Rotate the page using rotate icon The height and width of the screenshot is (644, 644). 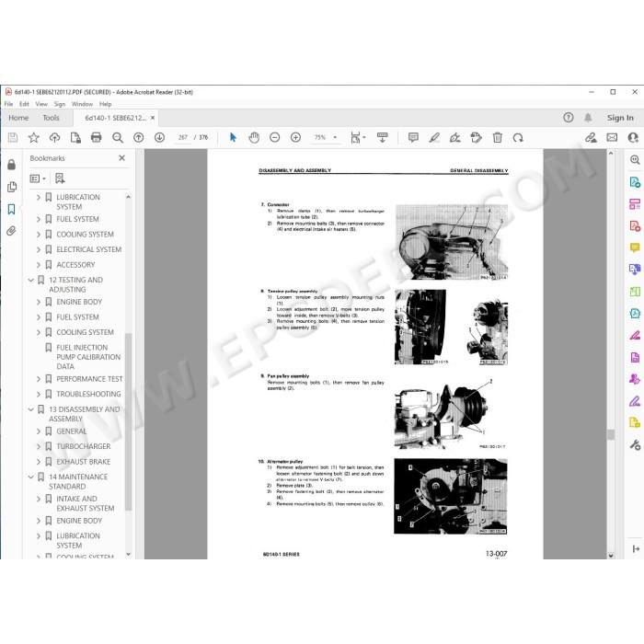(x=518, y=138)
